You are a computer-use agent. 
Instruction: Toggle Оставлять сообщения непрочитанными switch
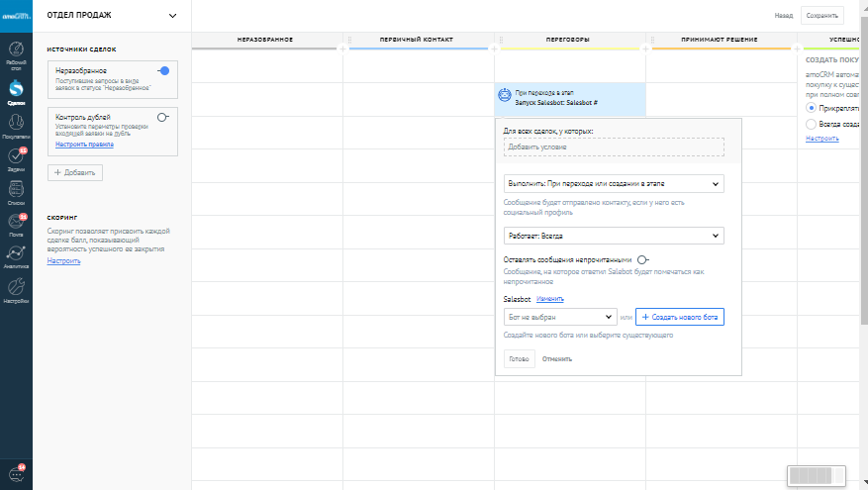click(x=643, y=260)
